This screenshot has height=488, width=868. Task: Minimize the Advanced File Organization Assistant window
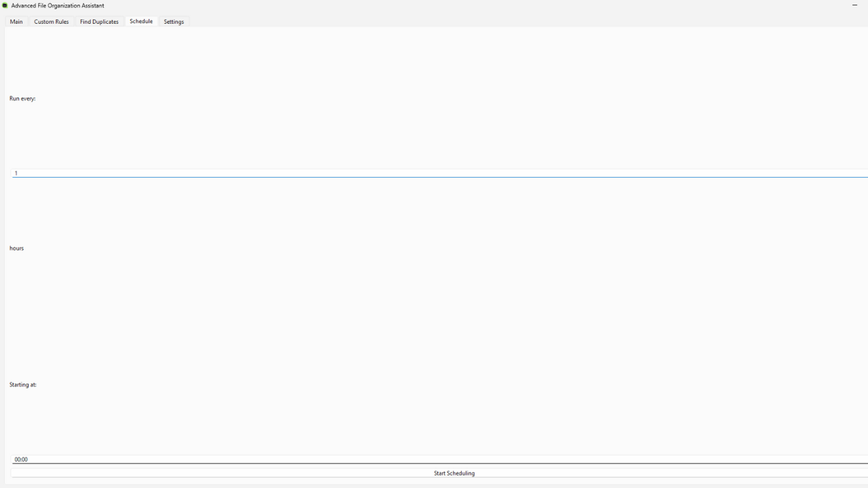(x=854, y=5)
